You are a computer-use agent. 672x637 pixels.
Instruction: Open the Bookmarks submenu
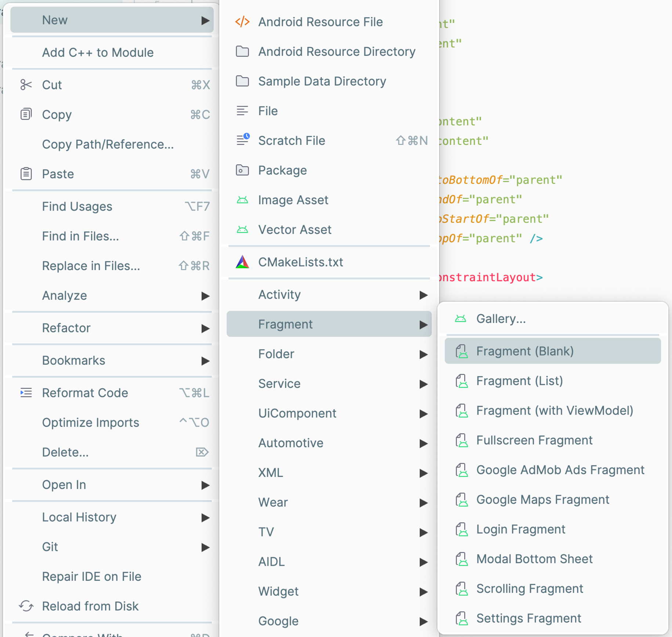tap(112, 360)
